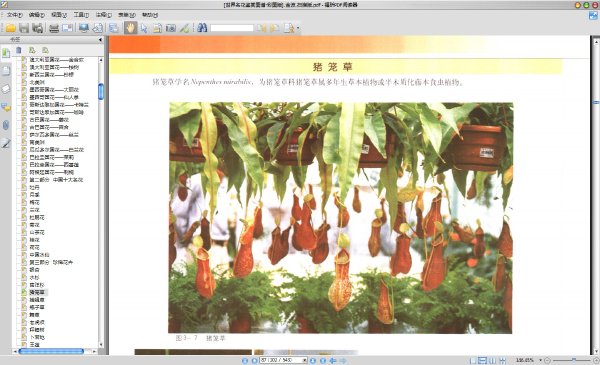Click the delete bookmark trash icon
This screenshot has height=365, width=600.
[18, 50]
